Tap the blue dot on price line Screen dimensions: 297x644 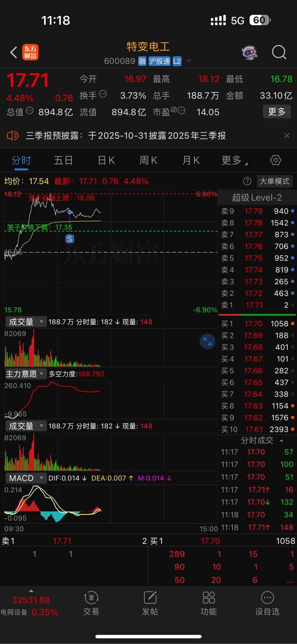pos(70,212)
